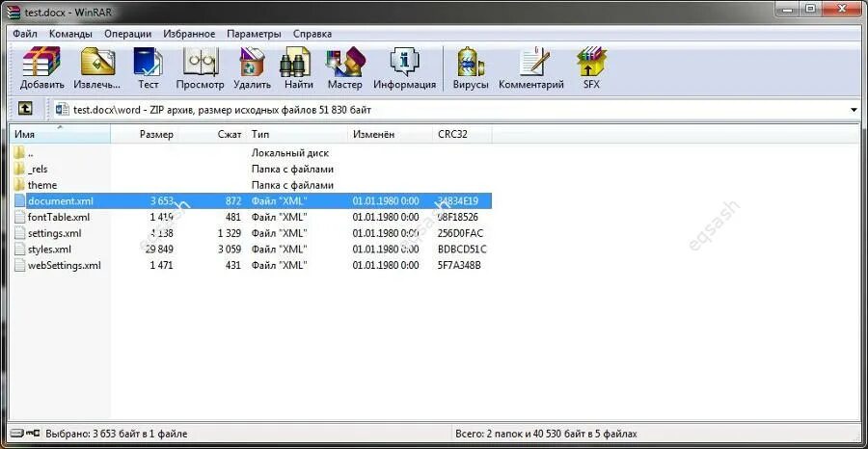Screen dimensions: 868x449
Task: Sort list by Имя column header
Action: [x=61, y=134]
